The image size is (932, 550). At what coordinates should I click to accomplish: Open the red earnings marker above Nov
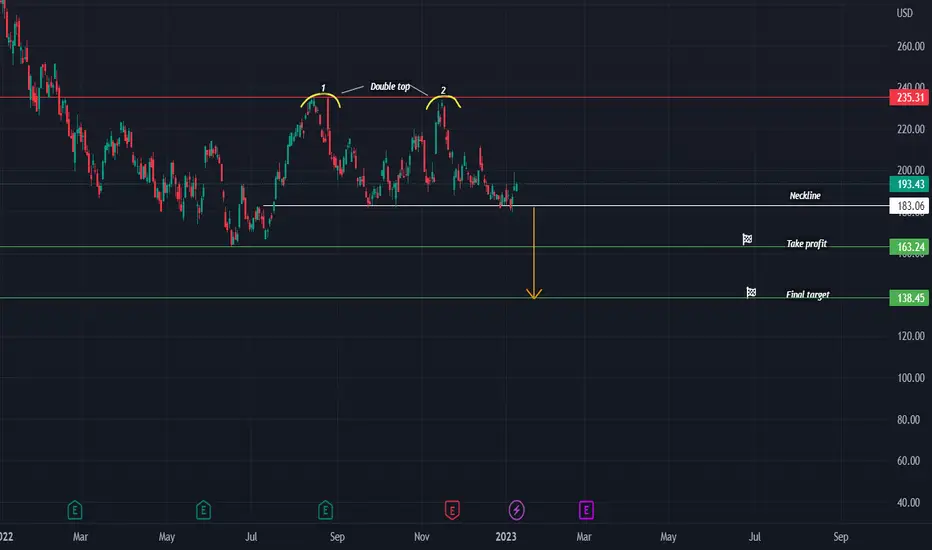452,510
